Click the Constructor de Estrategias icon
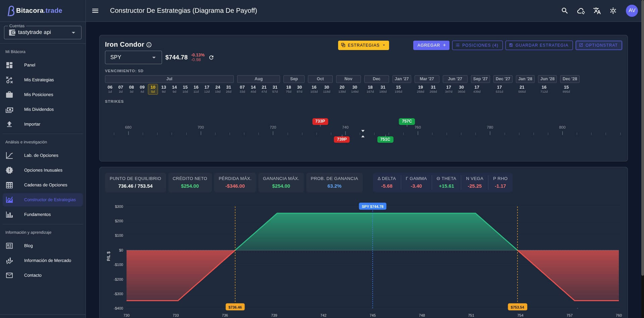644x318 pixels. pyautogui.click(x=9, y=200)
